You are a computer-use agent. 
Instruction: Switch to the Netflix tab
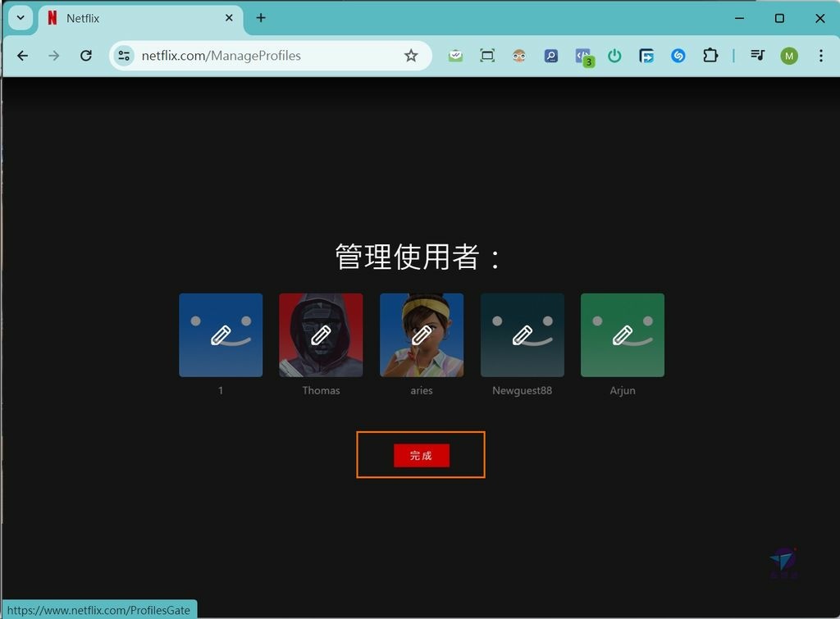coord(140,18)
